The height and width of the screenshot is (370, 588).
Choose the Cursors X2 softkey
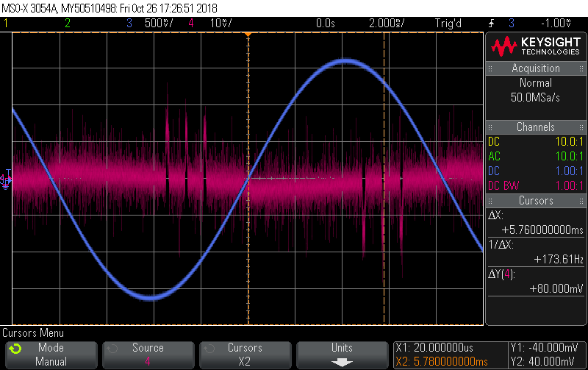245,355
